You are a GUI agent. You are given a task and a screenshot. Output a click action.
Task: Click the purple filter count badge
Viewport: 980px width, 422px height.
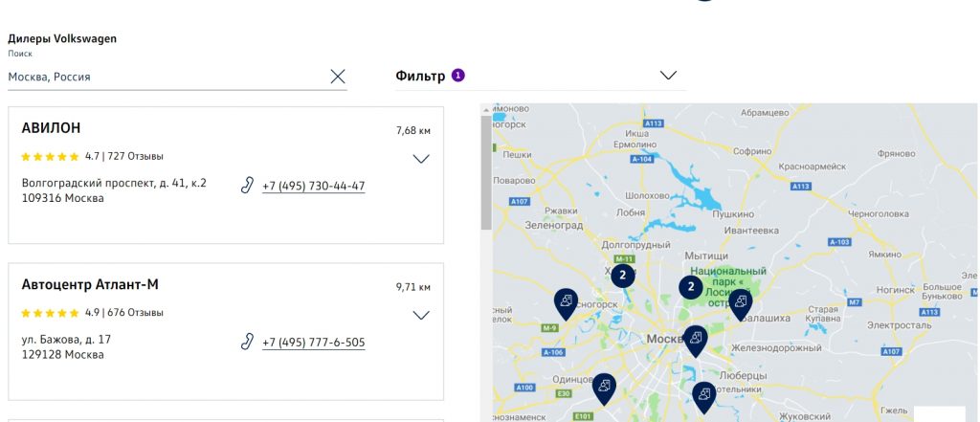[x=458, y=76]
